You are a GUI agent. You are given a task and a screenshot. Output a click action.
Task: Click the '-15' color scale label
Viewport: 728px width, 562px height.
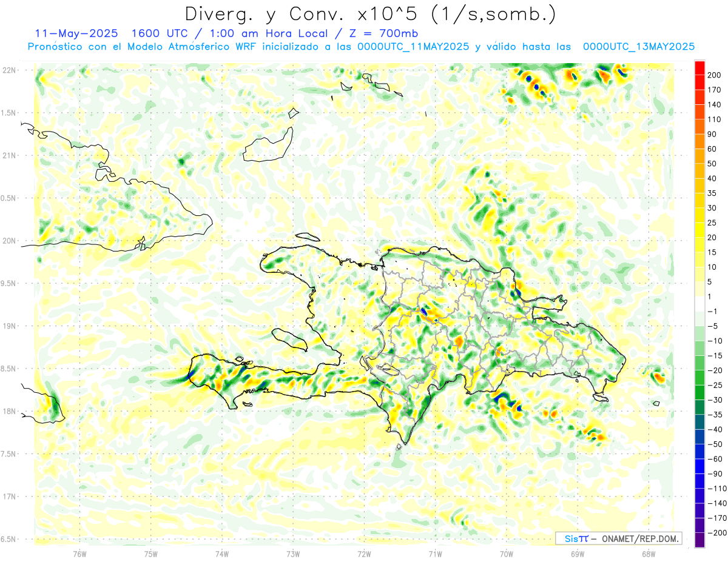pos(715,355)
